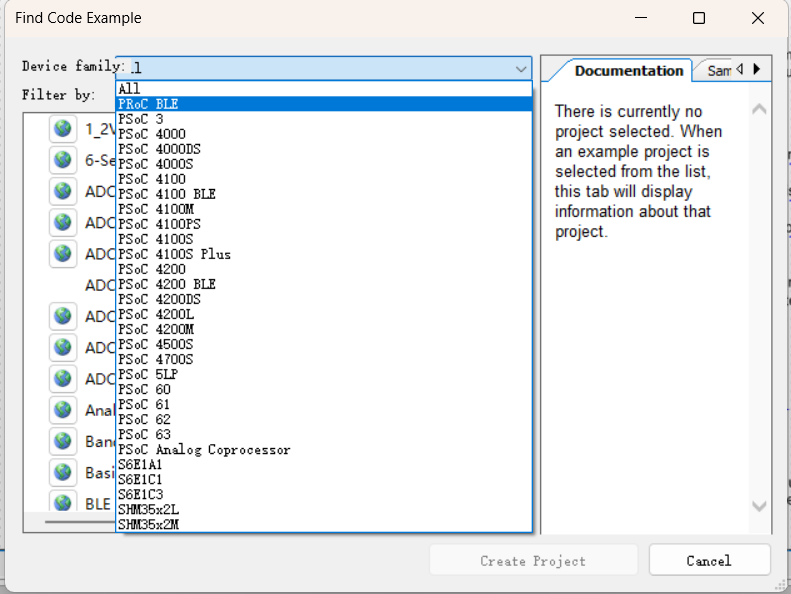Select PSoC 4000S entry

[x=324, y=164]
